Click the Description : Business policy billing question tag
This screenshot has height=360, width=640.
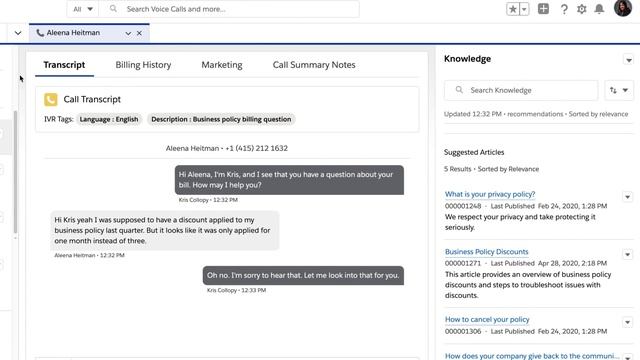pos(221,119)
